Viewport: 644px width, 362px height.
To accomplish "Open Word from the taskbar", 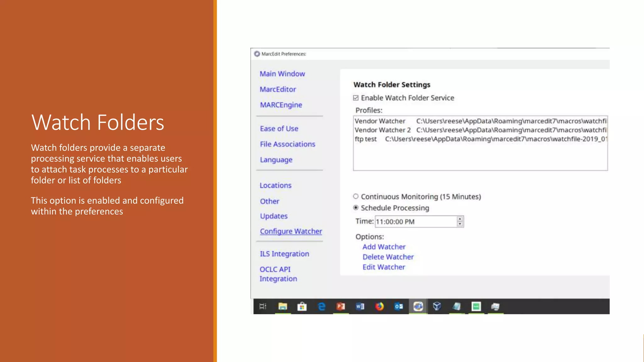I will [x=360, y=306].
